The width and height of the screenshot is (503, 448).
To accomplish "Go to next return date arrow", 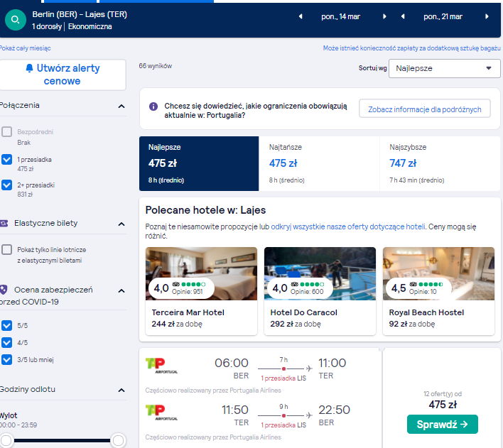I will [x=487, y=16].
